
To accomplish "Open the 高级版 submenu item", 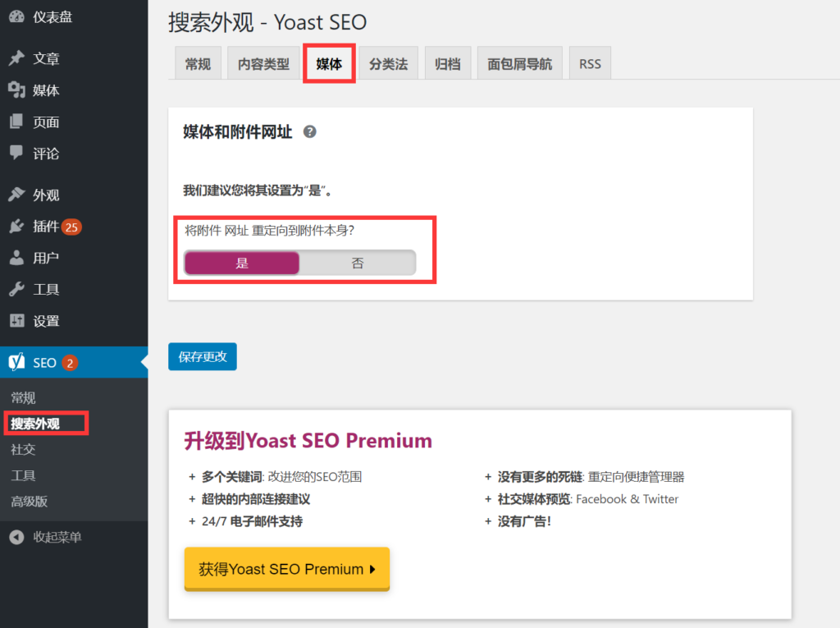I will point(30,502).
